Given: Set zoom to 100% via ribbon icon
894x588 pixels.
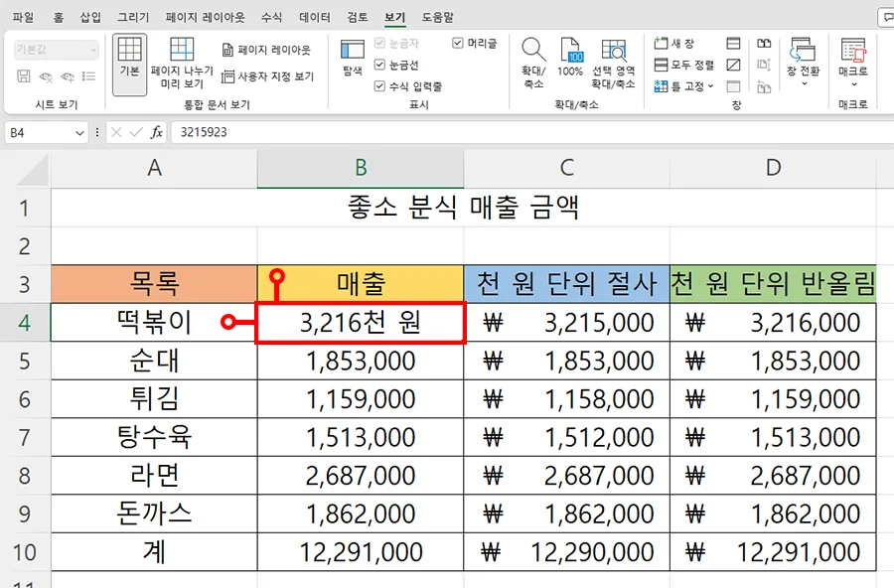Looking at the screenshot, I should 571,60.
